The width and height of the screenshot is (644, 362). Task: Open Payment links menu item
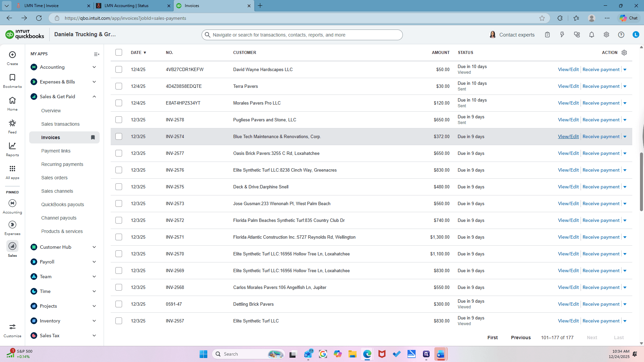[x=56, y=151]
